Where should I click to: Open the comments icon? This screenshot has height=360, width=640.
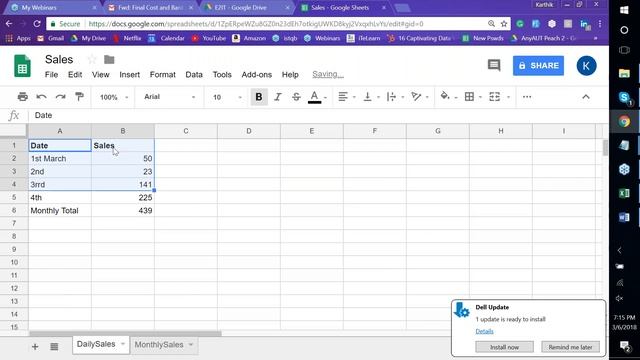[x=494, y=65]
